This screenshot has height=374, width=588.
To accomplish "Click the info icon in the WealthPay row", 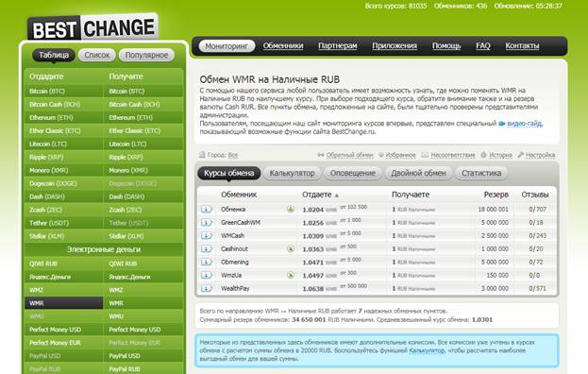I will (x=207, y=288).
